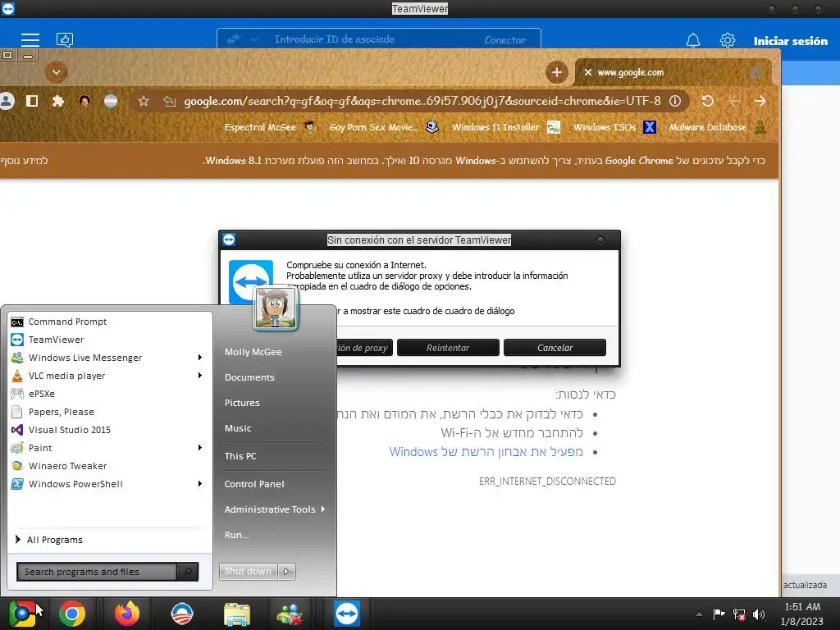Click the Shut down button
The height and width of the screenshot is (630, 840).
(x=248, y=571)
